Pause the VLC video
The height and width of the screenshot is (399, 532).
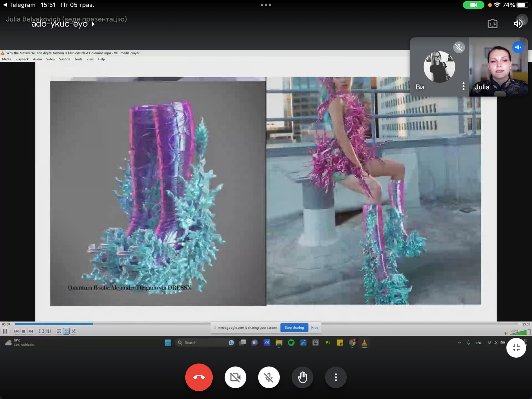coord(5,331)
